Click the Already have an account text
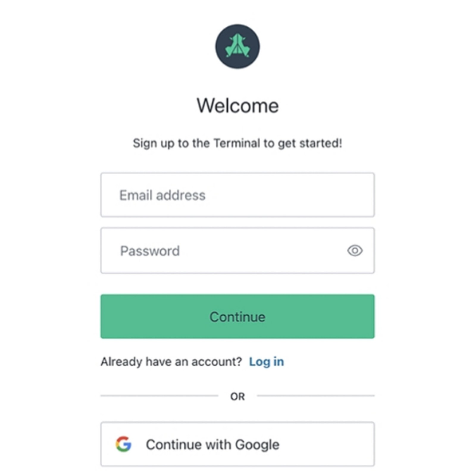Viewport: 476px width, 476px height. [x=171, y=362]
